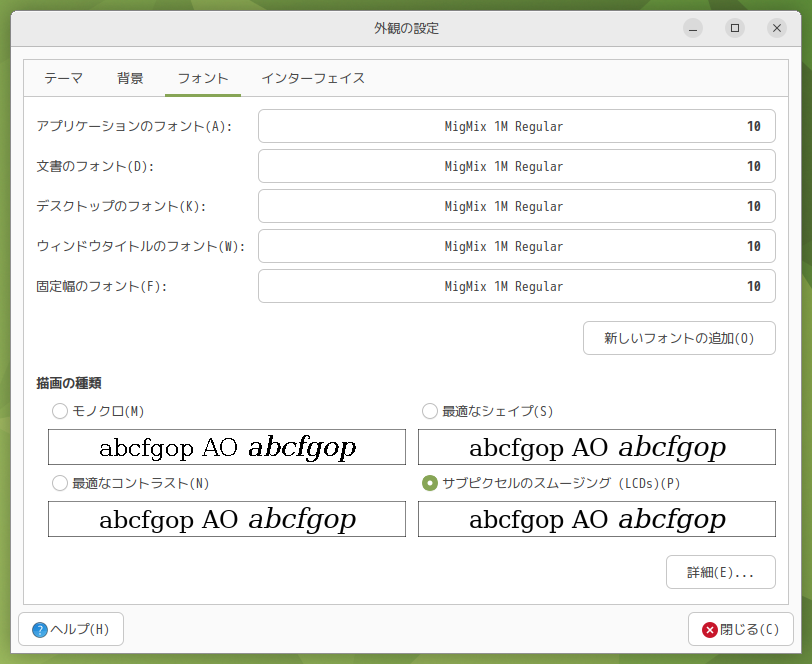Open 詳細(E)... rendering details
Viewport: 812px width, 664px height.
(720, 572)
